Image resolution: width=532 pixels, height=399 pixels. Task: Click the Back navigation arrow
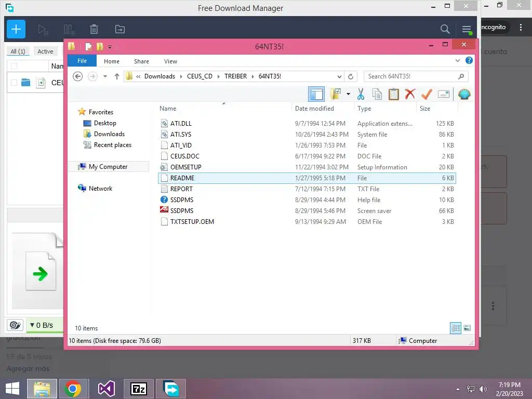pyautogui.click(x=78, y=76)
